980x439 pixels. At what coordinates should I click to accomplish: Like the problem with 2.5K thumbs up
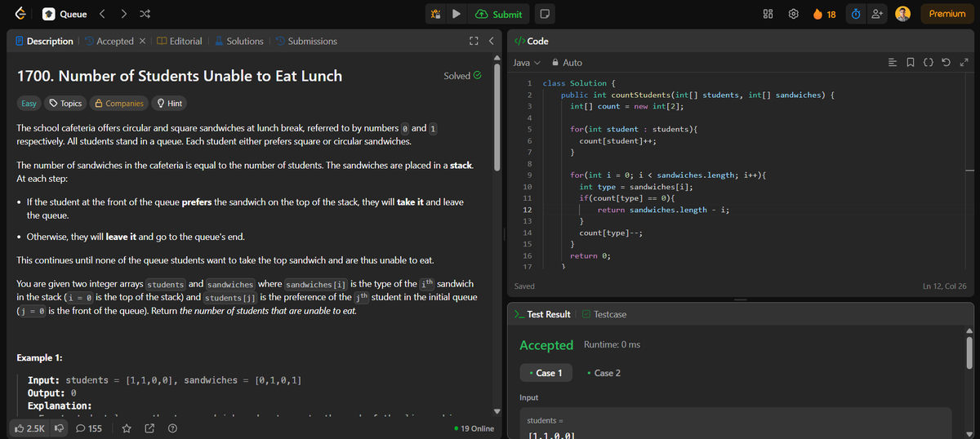tap(30, 428)
